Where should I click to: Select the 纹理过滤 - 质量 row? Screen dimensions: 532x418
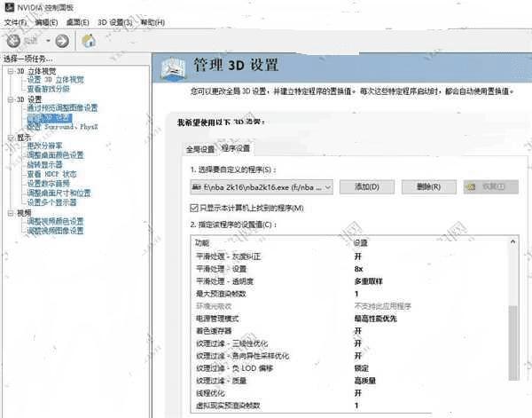(x=349, y=381)
